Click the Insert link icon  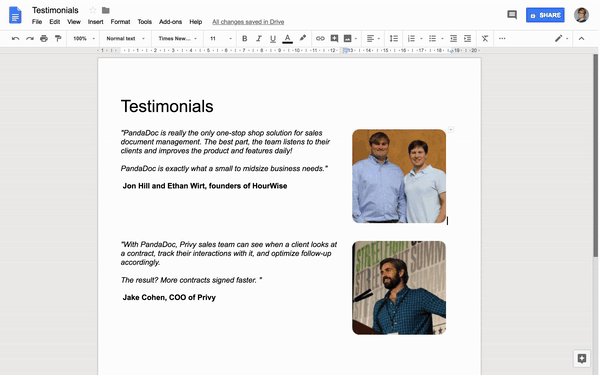[x=320, y=39]
